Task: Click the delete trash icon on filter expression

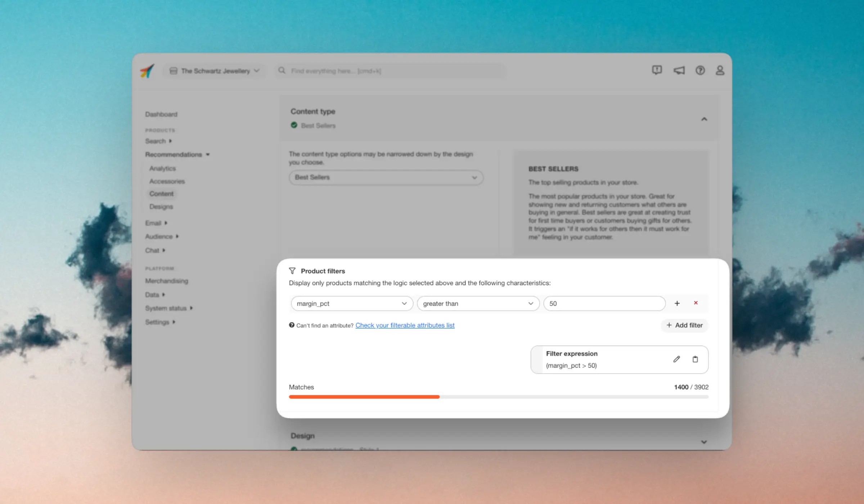Action: [695, 359]
